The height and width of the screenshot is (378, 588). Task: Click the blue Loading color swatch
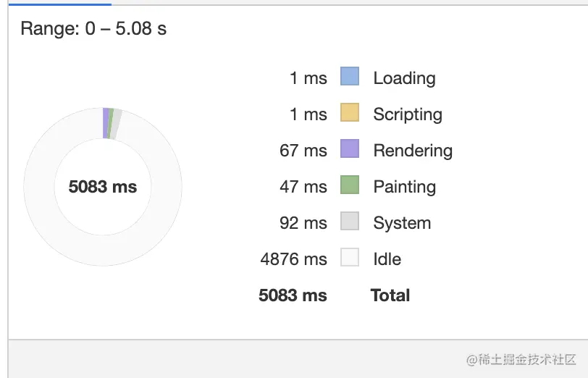[x=350, y=77]
